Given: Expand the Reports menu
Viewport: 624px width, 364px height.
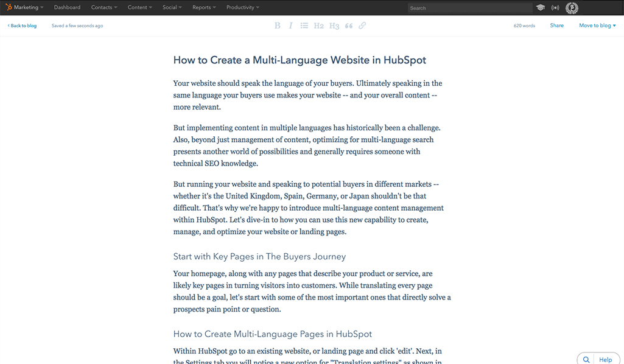Looking at the screenshot, I should tap(204, 7).
